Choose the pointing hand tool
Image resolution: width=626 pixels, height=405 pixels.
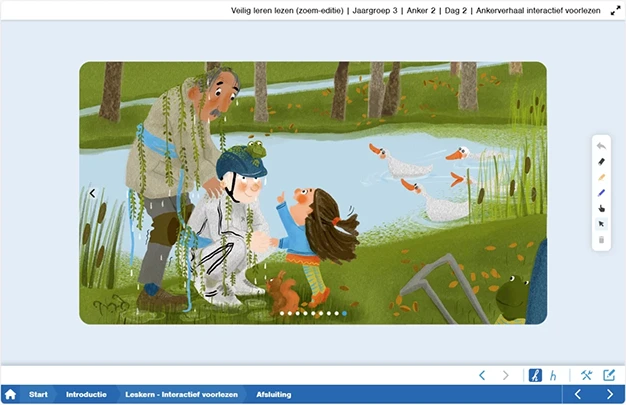[x=601, y=208]
